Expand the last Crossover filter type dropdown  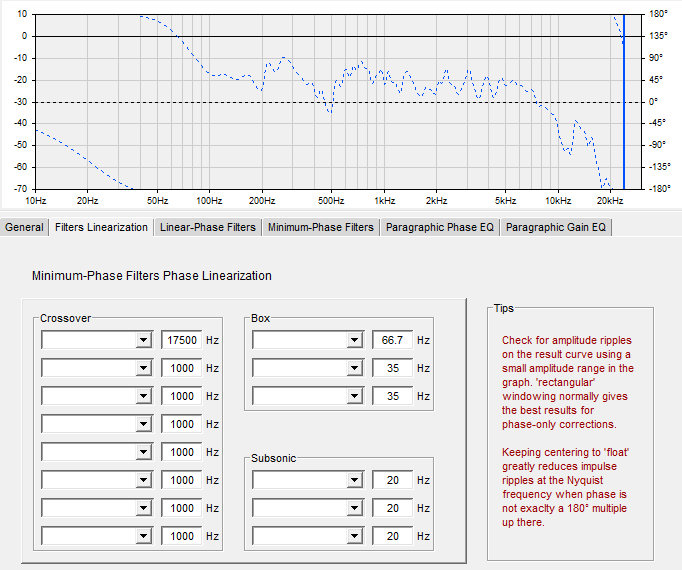pyautogui.click(x=97, y=536)
